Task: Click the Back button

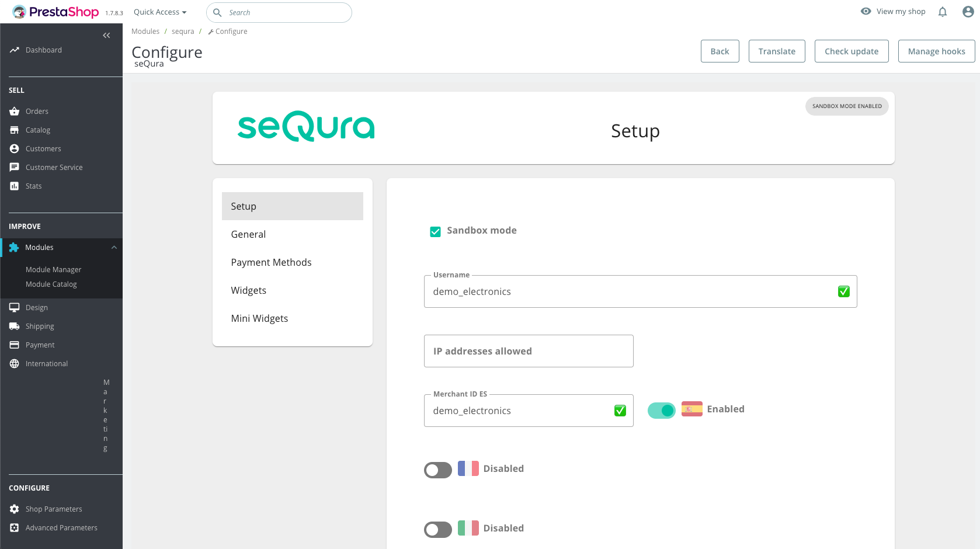Action: click(720, 51)
